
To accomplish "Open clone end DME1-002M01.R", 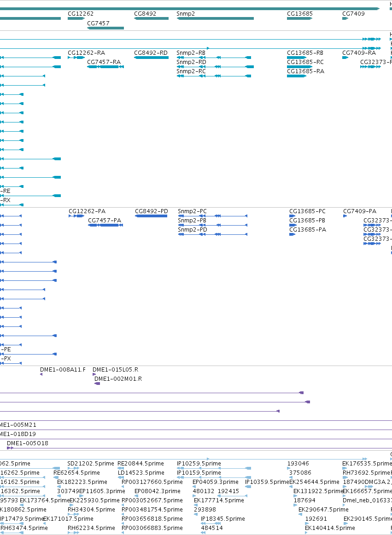I will click(118, 379).
